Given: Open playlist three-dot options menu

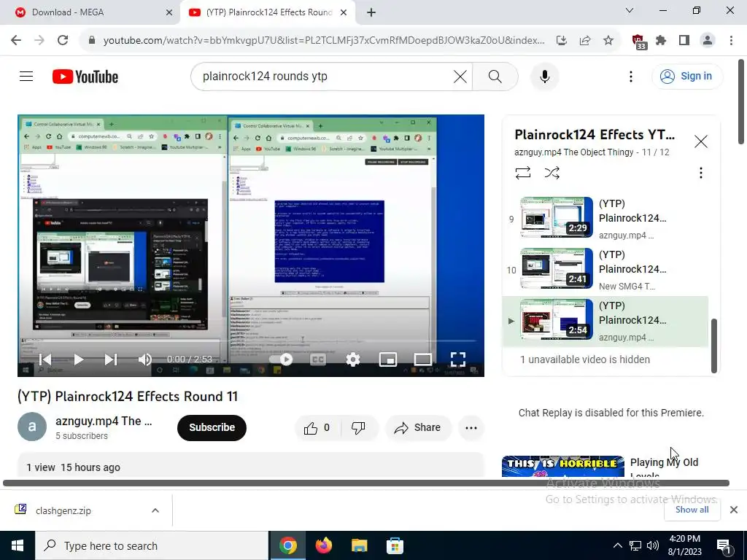Looking at the screenshot, I should pyautogui.click(x=701, y=172).
